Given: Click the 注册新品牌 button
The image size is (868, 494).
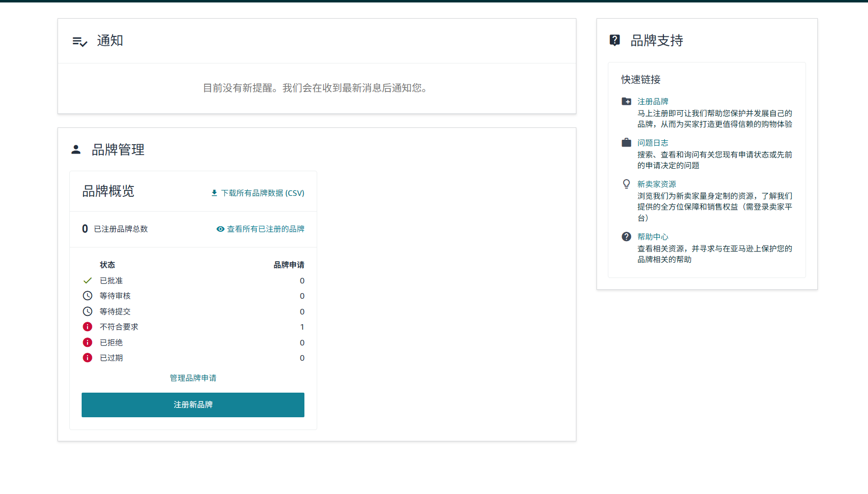Looking at the screenshot, I should coord(193,405).
